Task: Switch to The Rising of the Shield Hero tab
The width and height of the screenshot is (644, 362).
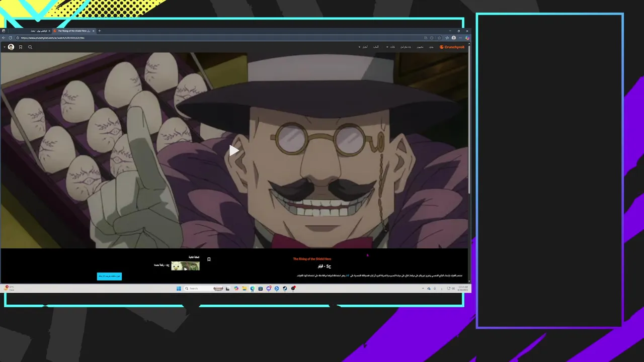Action: 73,31
